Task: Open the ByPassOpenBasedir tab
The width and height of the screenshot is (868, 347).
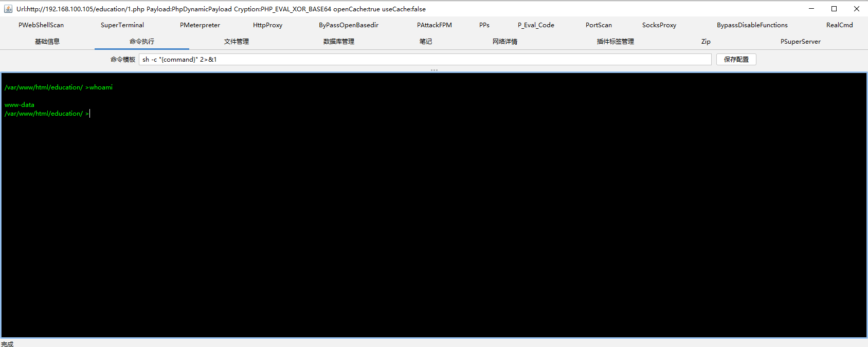Action: pos(349,25)
